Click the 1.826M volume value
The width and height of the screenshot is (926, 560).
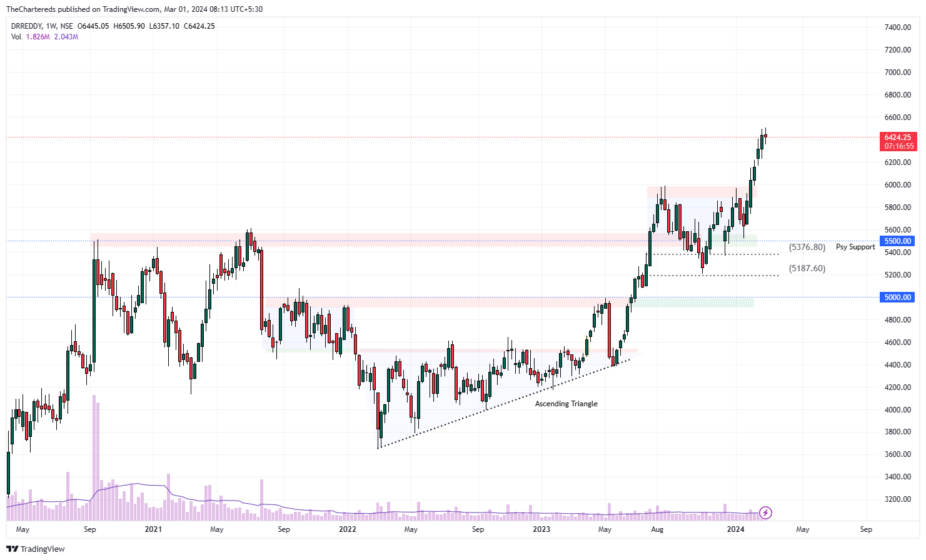[x=38, y=37]
